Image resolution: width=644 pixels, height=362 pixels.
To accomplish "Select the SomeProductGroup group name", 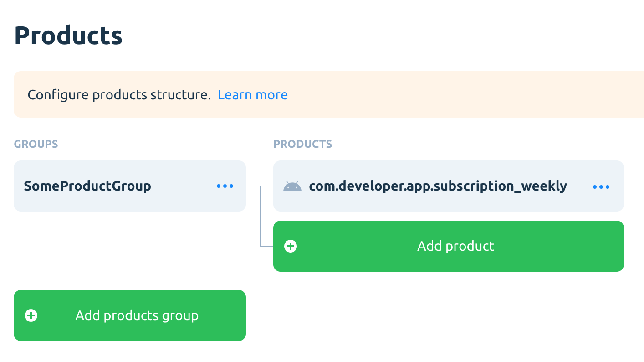I will pyautogui.click(x=87, y=186).
